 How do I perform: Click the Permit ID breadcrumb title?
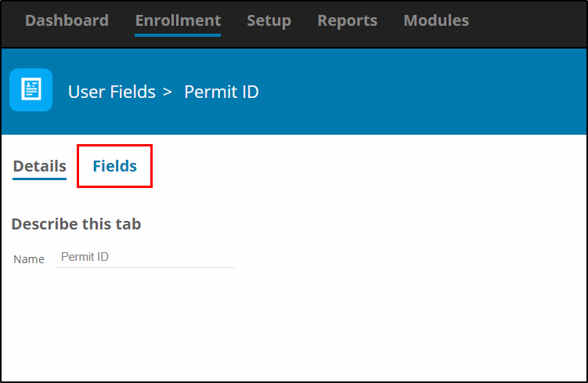[222, 92]
